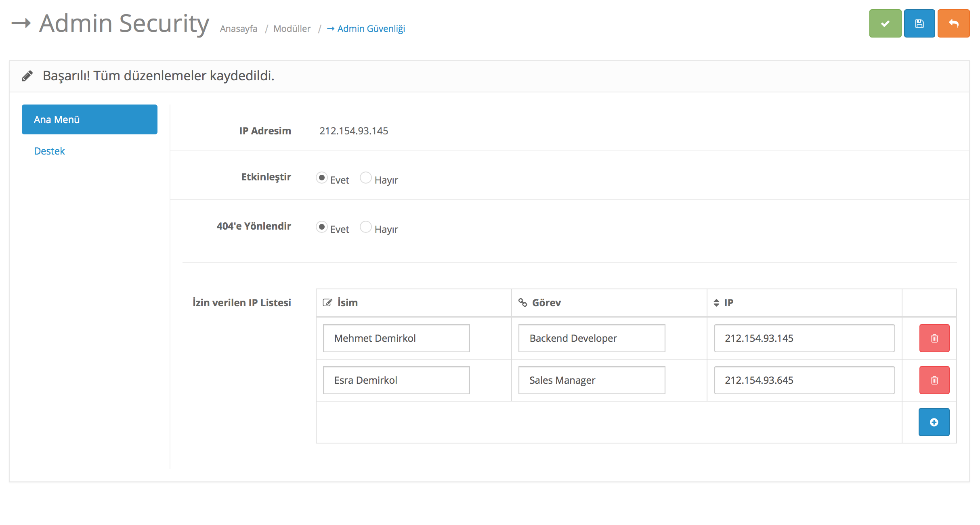Screen dimensions: 980x525
Task: Click the blue floppy-disk save button
Action: pos(919,24)
